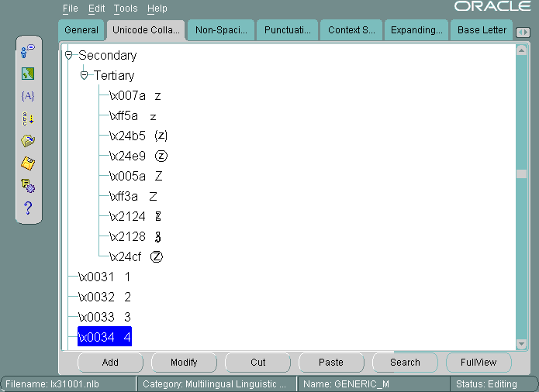
Task: Click the Territory map icon
Action: [28, 74]
